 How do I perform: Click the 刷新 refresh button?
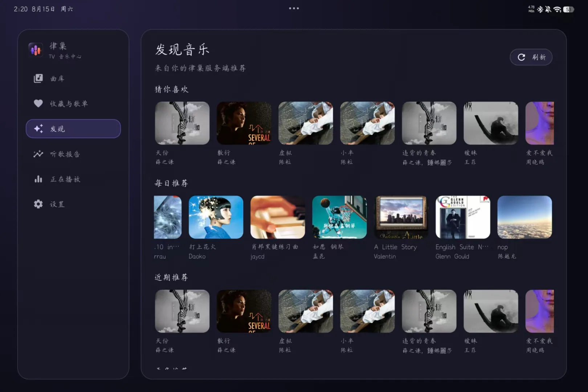531,57
